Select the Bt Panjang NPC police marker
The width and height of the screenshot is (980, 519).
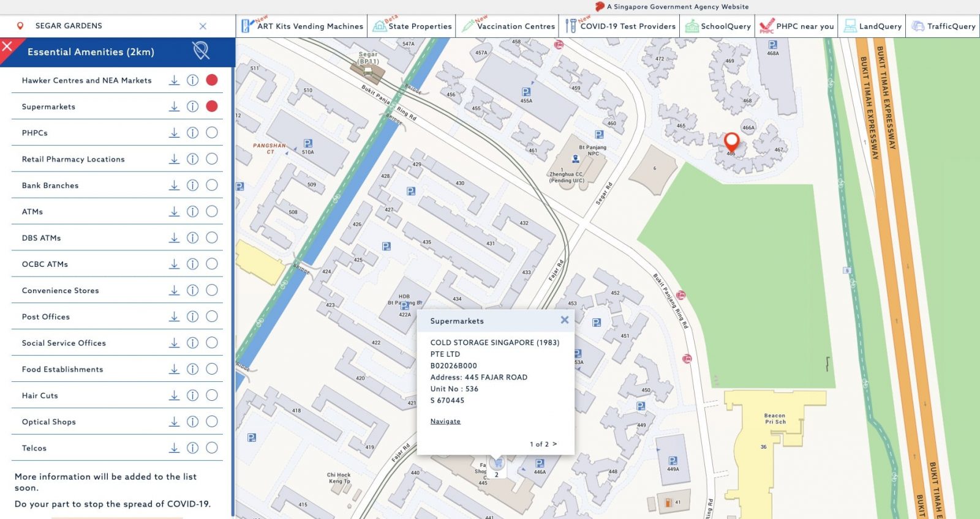[x=576, y=159]
